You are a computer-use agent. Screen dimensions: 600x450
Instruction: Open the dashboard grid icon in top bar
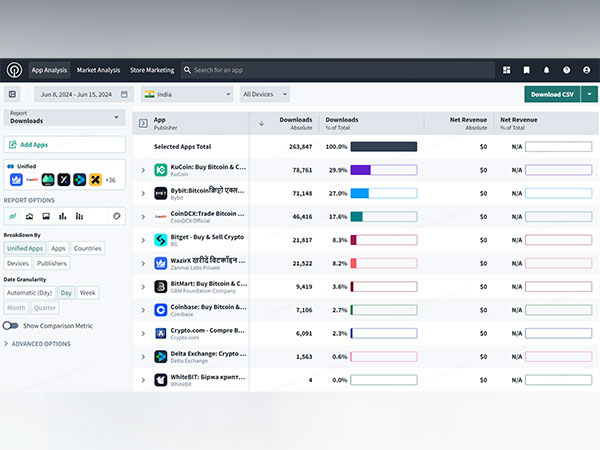(x=507, y=70)
